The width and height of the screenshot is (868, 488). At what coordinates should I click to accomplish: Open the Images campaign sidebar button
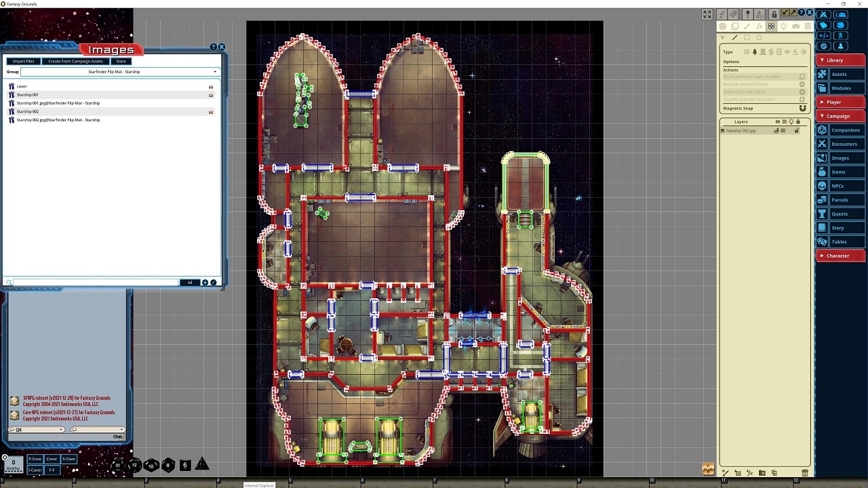840,157
